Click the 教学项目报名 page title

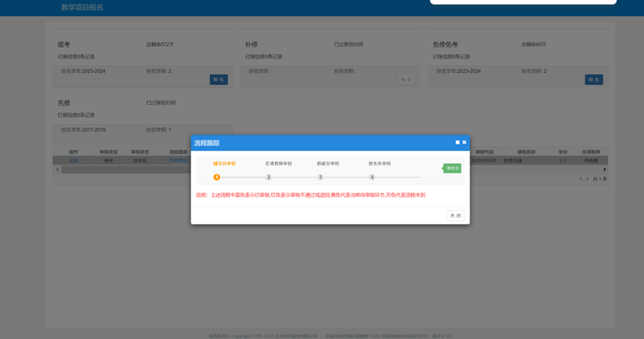(x=82, y=7)
